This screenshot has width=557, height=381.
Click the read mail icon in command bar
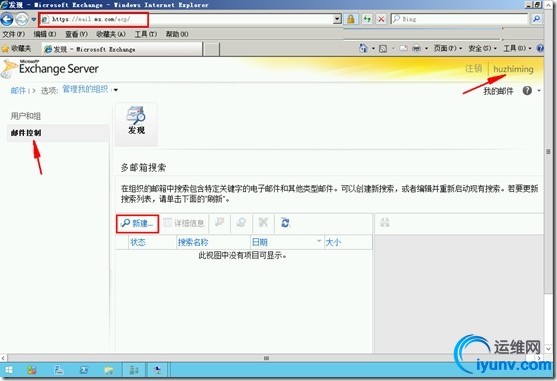click(x=404, y=48)
